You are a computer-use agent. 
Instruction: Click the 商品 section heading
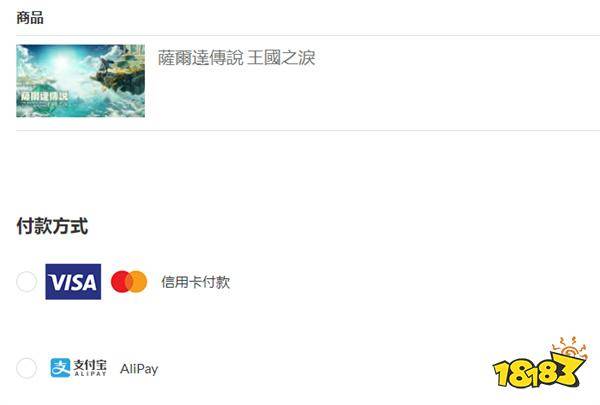pos(30,18)
